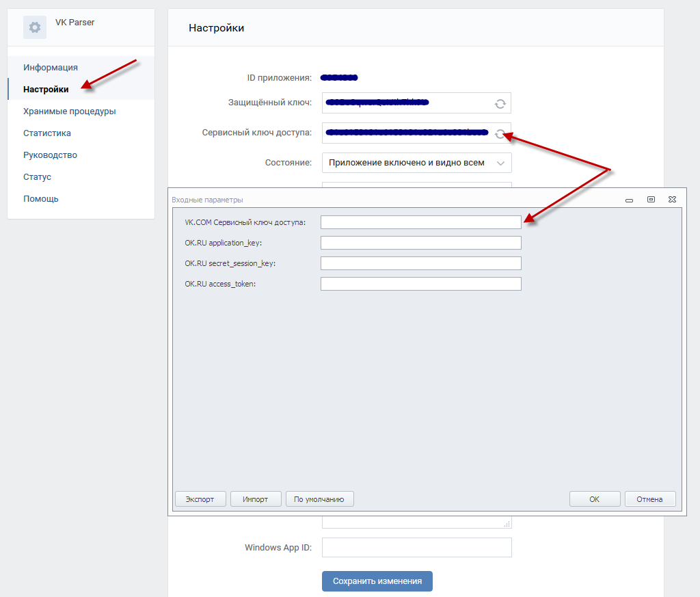700x597 pixels.
Task: Go to Хранимые процедуры section
Action: pos(69,111)
